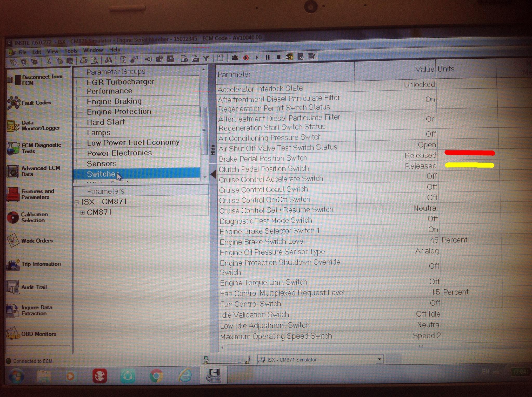
Task: Select Switches parameter group
Action: point(137,174)
